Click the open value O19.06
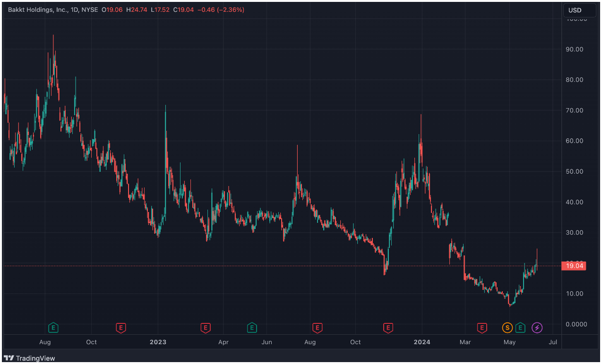The height and width of the screenshot is (364, 602). pyautogui.click(x=112, y=10)
